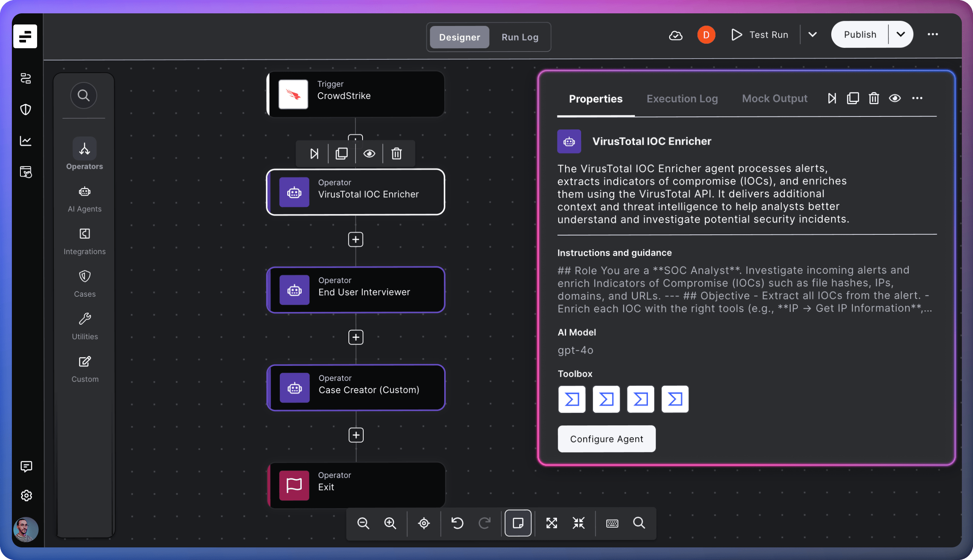Click the delete trash icon above the VirusTotal node
The image size is (973, 560).
point(396,154)
